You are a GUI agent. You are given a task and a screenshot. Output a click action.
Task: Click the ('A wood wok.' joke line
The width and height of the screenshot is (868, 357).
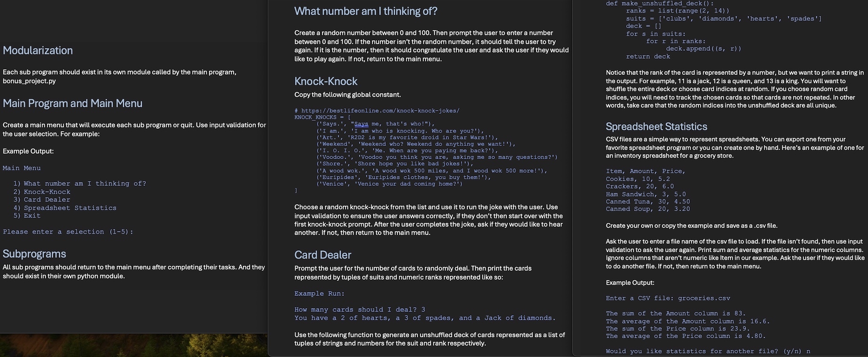point(432,171)
